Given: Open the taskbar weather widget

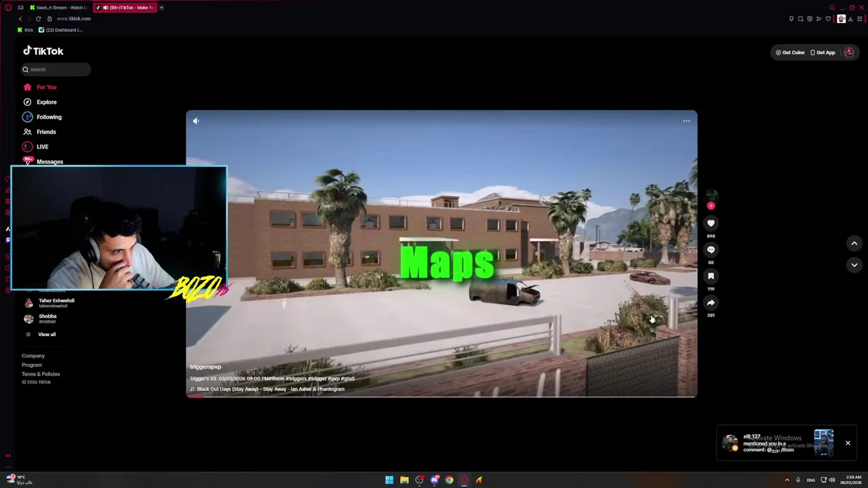Looking at the screenshot, I should pos(19,479).
